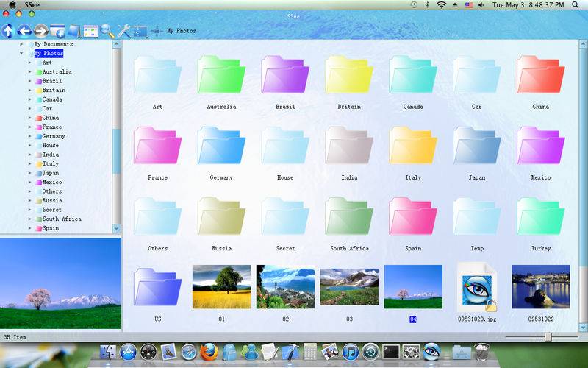Select Japan in the folder tree
Image resolution: width=588 pixels, height=368 pixels.
pyautogui.click(x=50, y=173)
